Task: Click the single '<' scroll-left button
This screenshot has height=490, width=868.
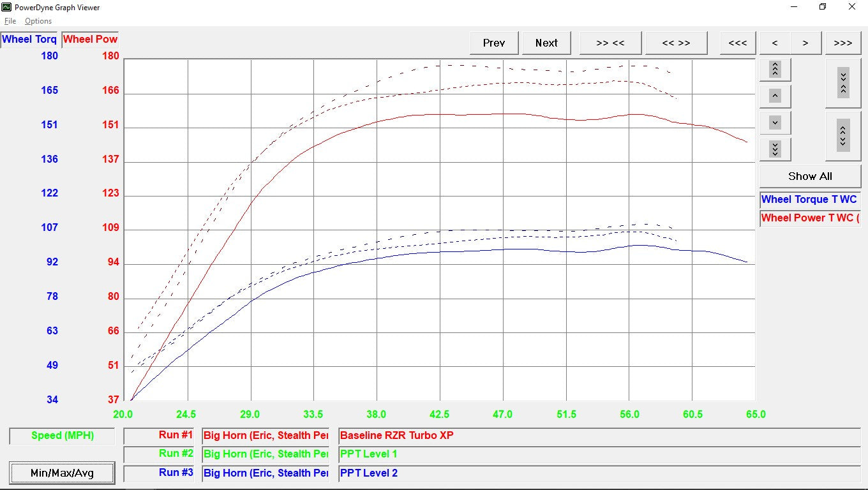Action: coord(775,43)
